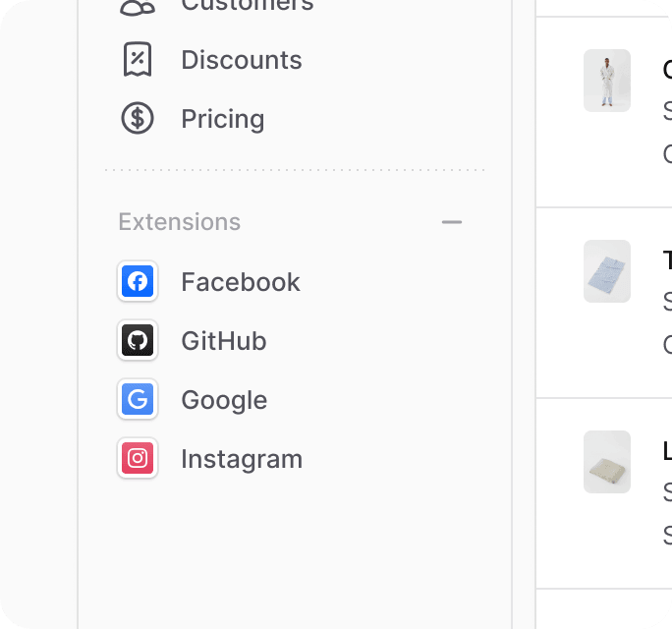Open the Facebook extension link
The height and width of the screenshot is (629, 672).
pyautogui.click(x=295, y=282)
